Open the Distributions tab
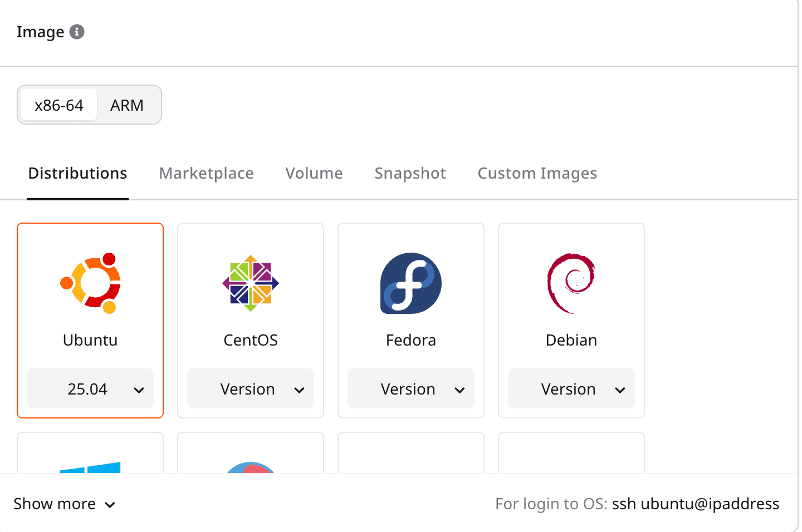This screenshot has height=532, width=802. coord(78,174)
